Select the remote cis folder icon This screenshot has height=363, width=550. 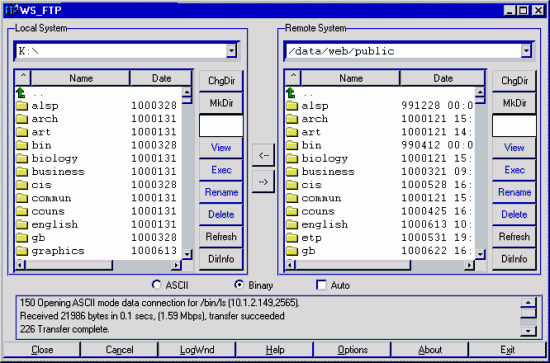[292, 185]
